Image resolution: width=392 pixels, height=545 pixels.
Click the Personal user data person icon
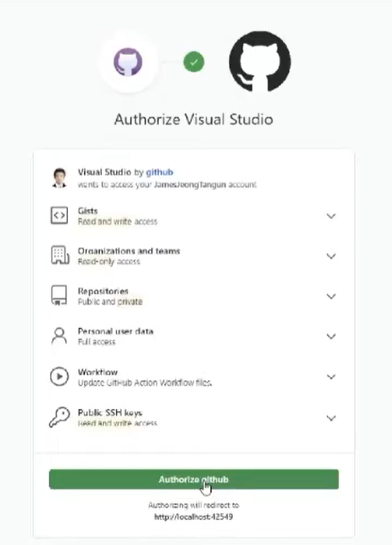(59, 335)
